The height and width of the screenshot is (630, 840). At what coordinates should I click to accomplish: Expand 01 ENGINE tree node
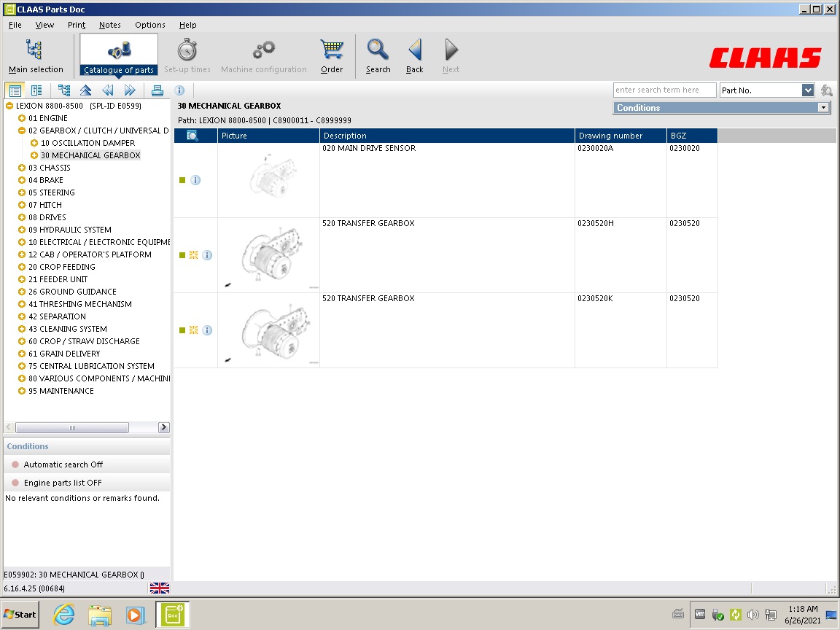22,118
